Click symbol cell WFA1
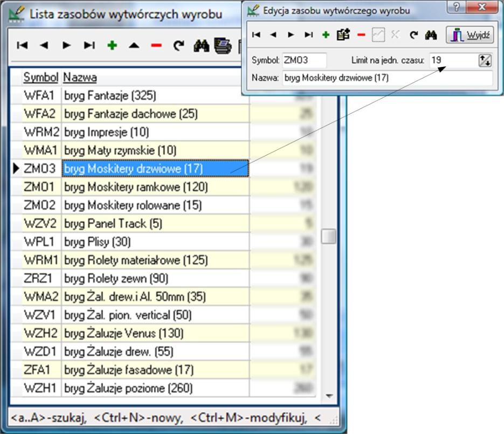The image size is (504, 434). [x=42, y=95]
